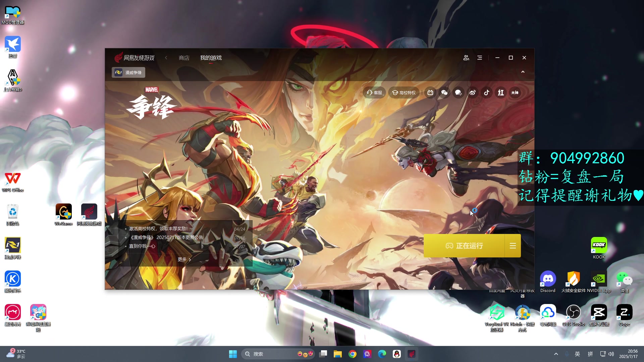
Task: Open KOOK desktop shortcut
Action: click(599, 248)
